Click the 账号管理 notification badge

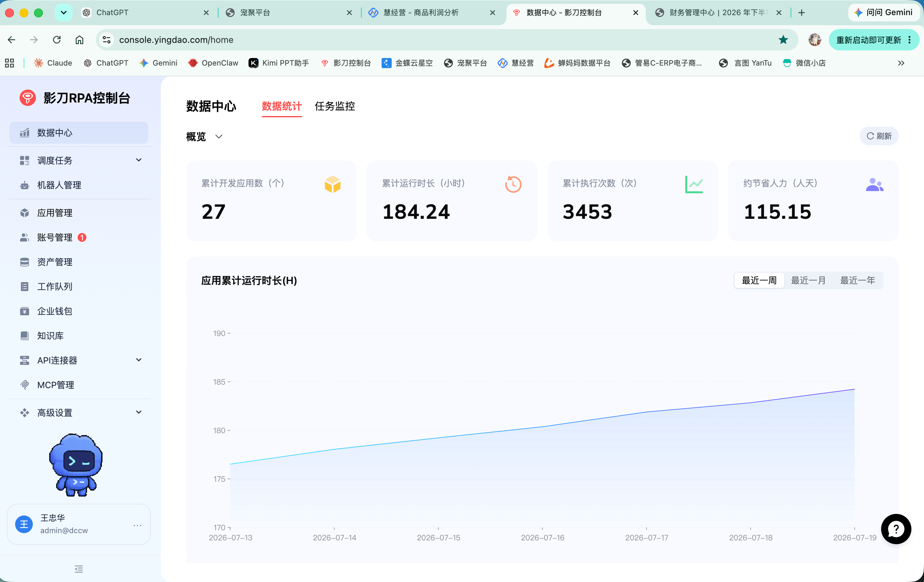click(x=82, y=237)
